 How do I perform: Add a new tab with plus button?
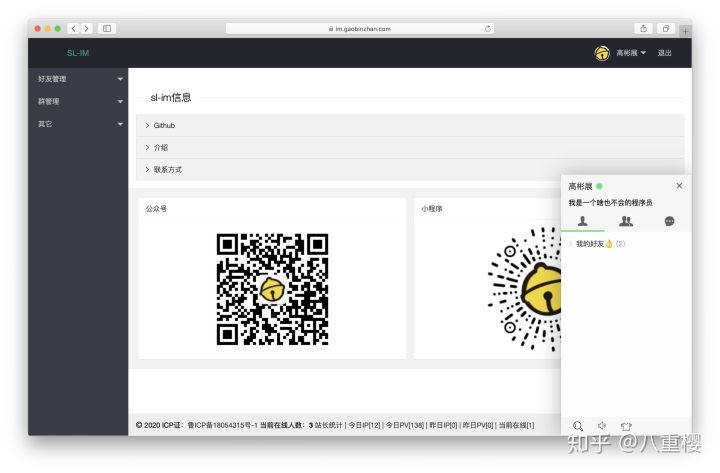pyautogui.click(x=685, y=32)
